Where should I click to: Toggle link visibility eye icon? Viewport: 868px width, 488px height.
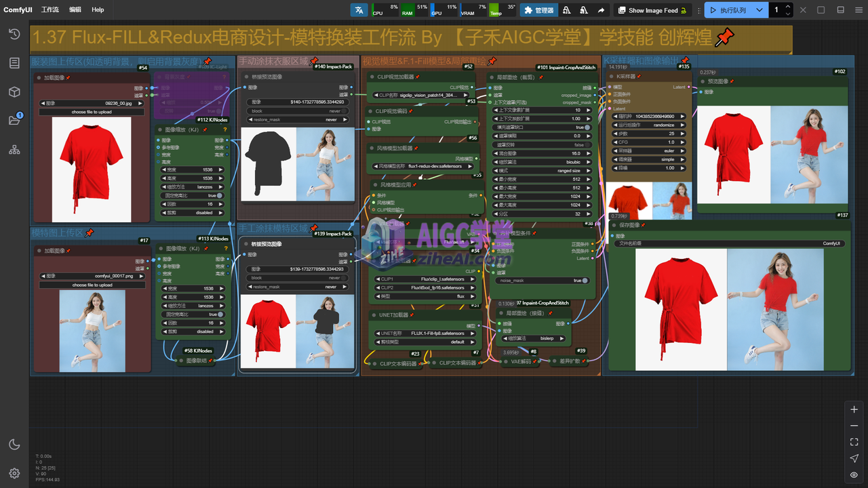coord(854,475)
